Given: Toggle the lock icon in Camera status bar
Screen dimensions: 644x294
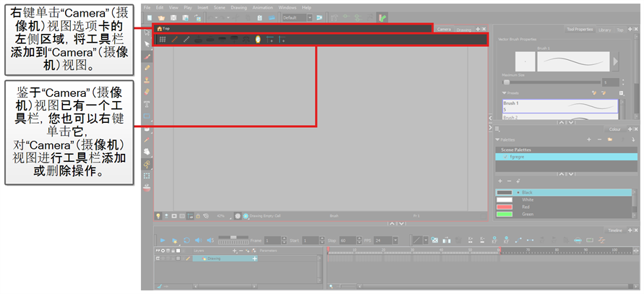Looking at the screenshot, I should (198, 215).
